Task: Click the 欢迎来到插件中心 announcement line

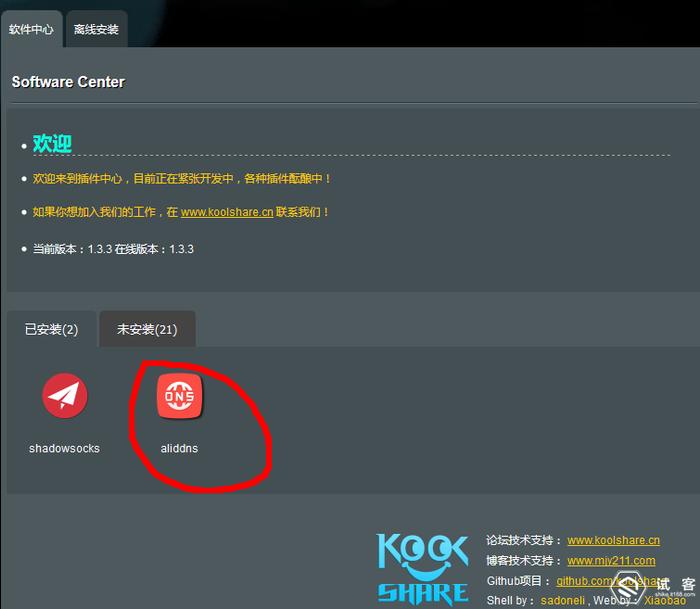Action: [182, 179]
